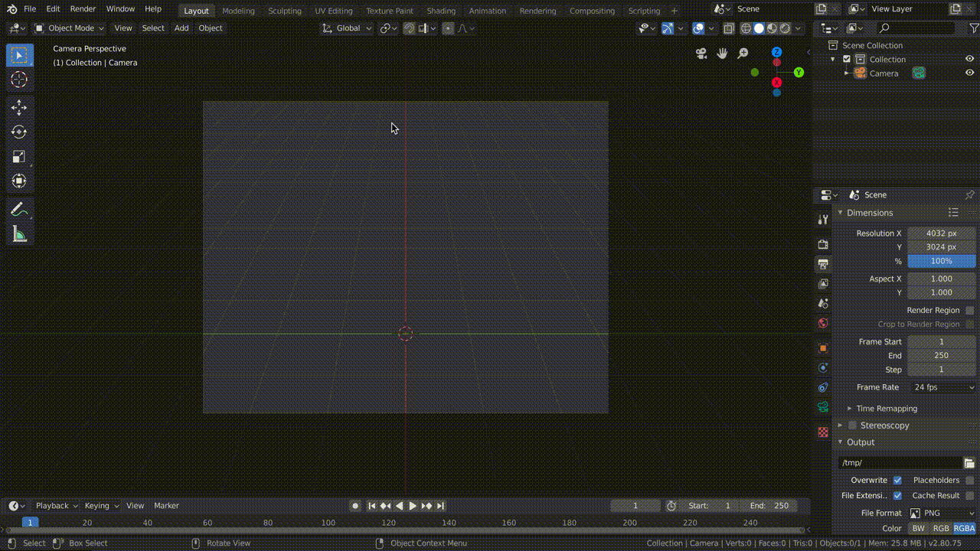Select the Annotate pencil tool

(19, 210)
